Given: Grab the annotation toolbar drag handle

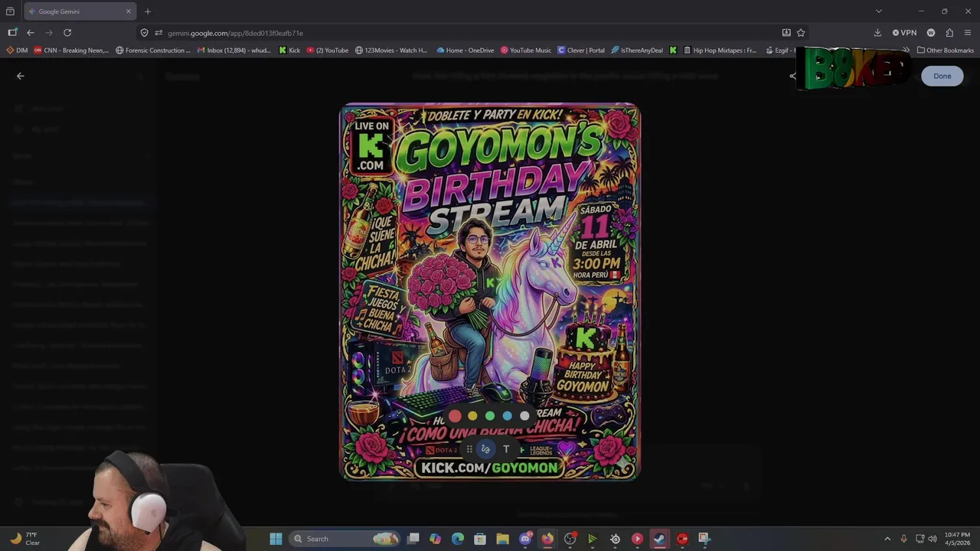Looking at the screenshot, I should [469, 449].
